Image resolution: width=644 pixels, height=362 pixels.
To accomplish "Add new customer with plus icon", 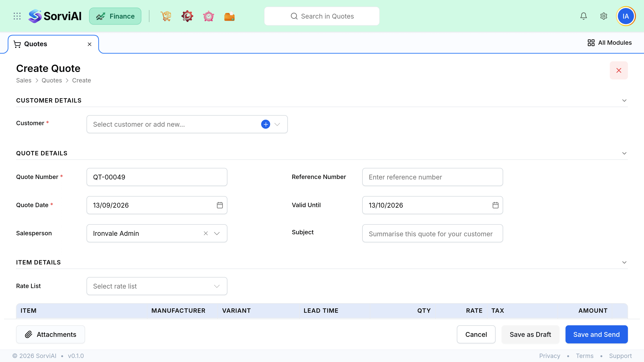I will (265, 124).
